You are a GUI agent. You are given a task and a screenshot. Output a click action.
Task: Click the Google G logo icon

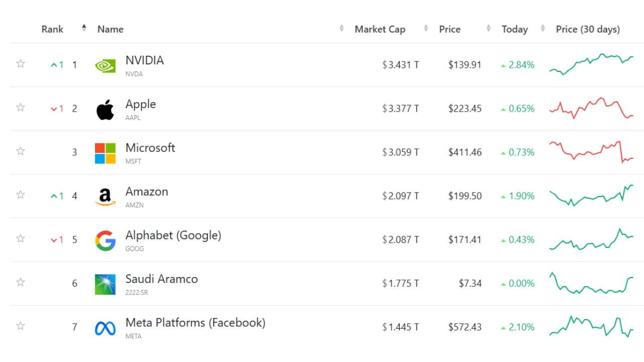tap(105, 240)
